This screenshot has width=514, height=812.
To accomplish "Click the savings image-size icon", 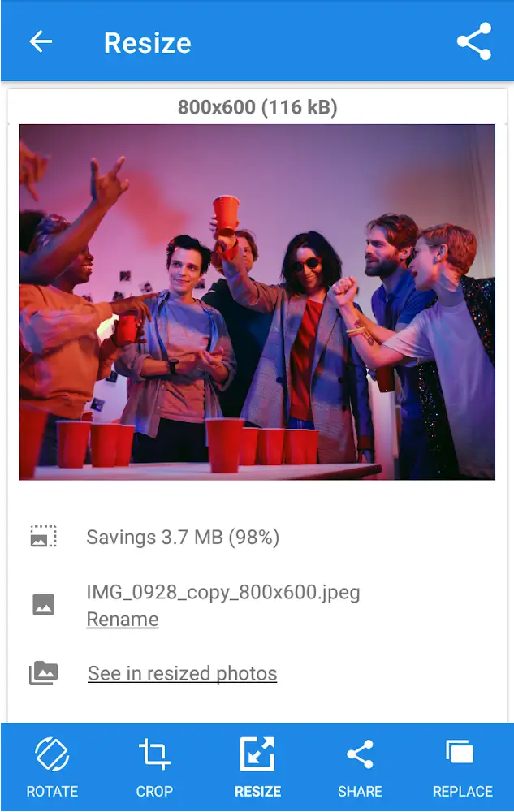I will click(44, 537).
